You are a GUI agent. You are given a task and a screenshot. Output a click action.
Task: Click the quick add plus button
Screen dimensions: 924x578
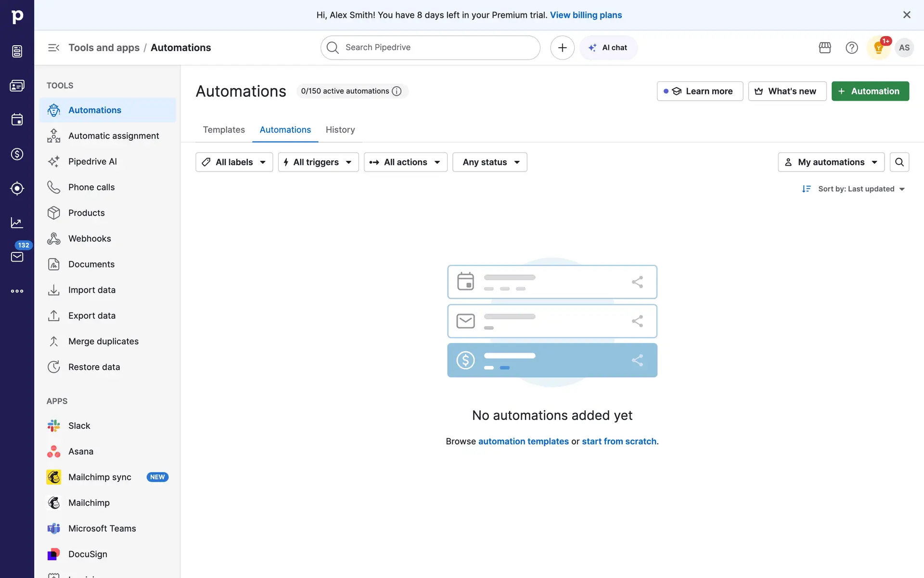coord(562,48)
